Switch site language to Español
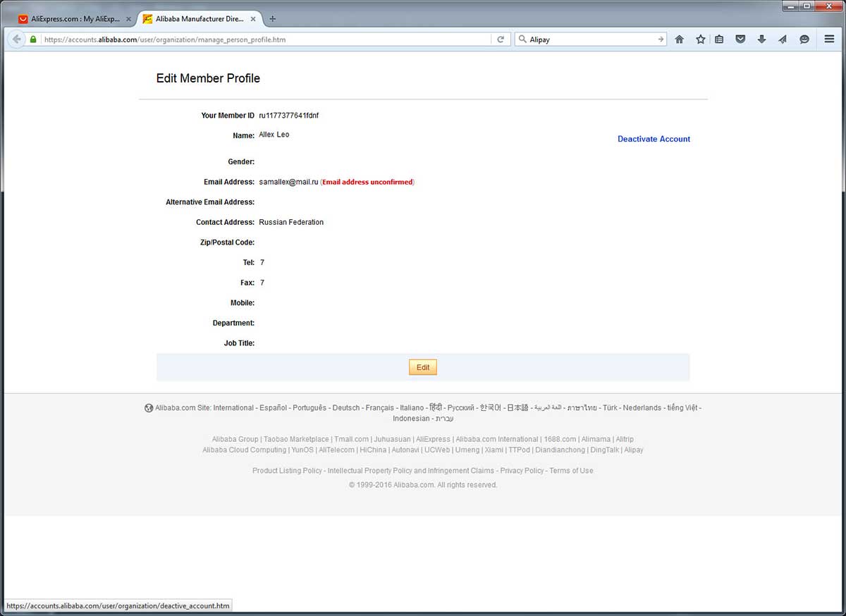 click(x=274, y=408)
